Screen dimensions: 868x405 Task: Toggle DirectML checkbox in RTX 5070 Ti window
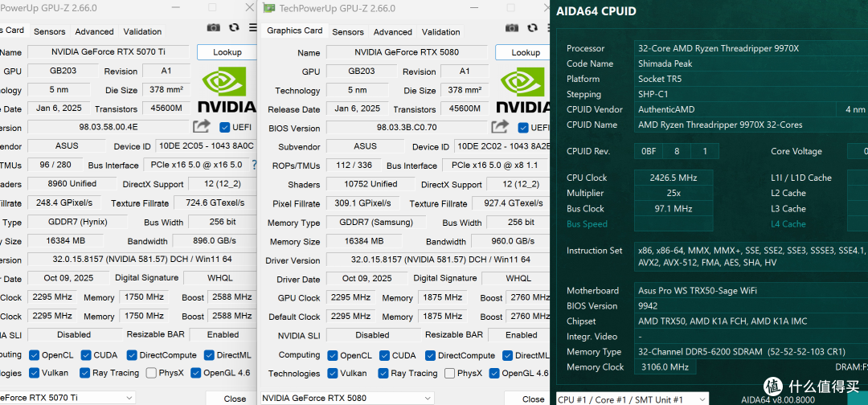click(209, 354)
